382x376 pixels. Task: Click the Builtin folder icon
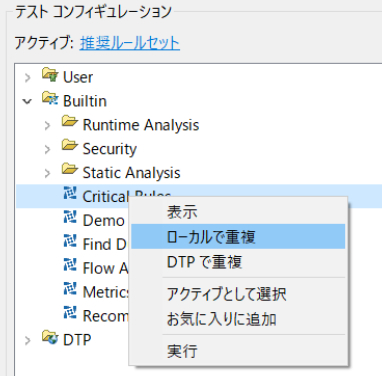coord(50,99)
